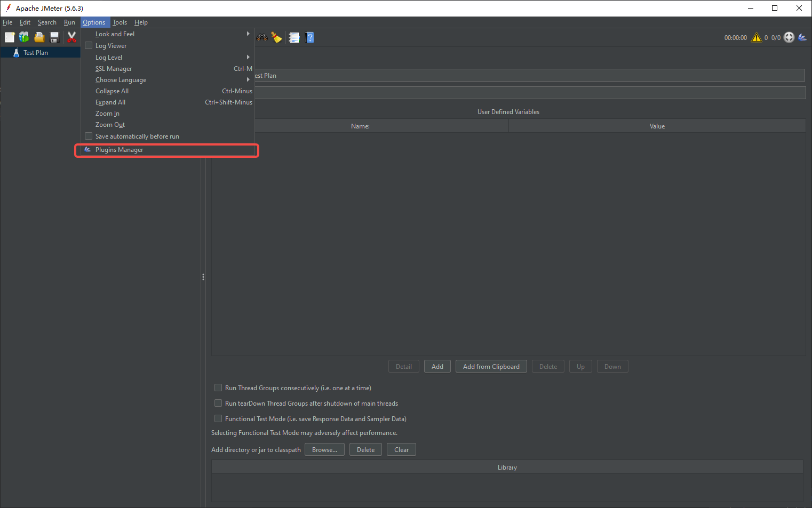Open the Templates toolbar icon

pos(24,37)
